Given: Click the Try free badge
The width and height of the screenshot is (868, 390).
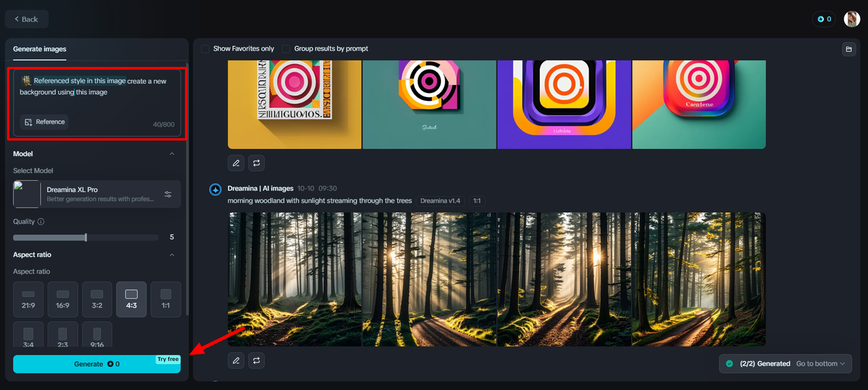Looking at the screenshot, I should click(168, 359).
